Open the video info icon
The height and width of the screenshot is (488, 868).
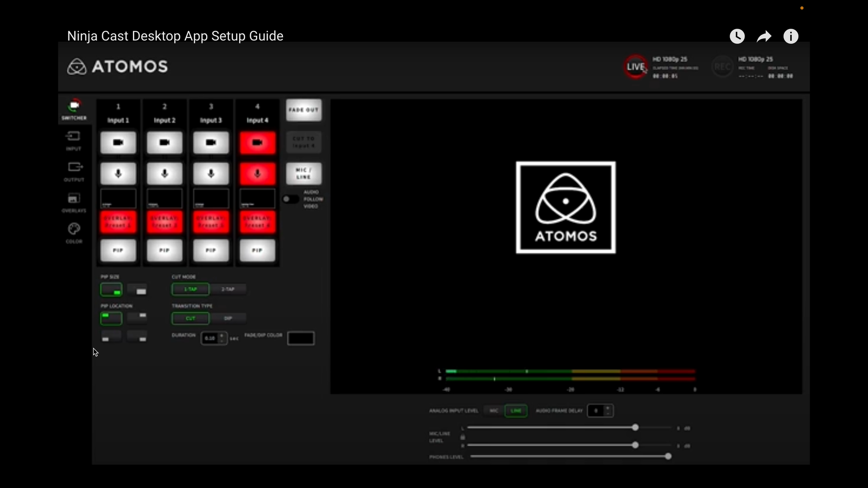[x=791, y=36]
